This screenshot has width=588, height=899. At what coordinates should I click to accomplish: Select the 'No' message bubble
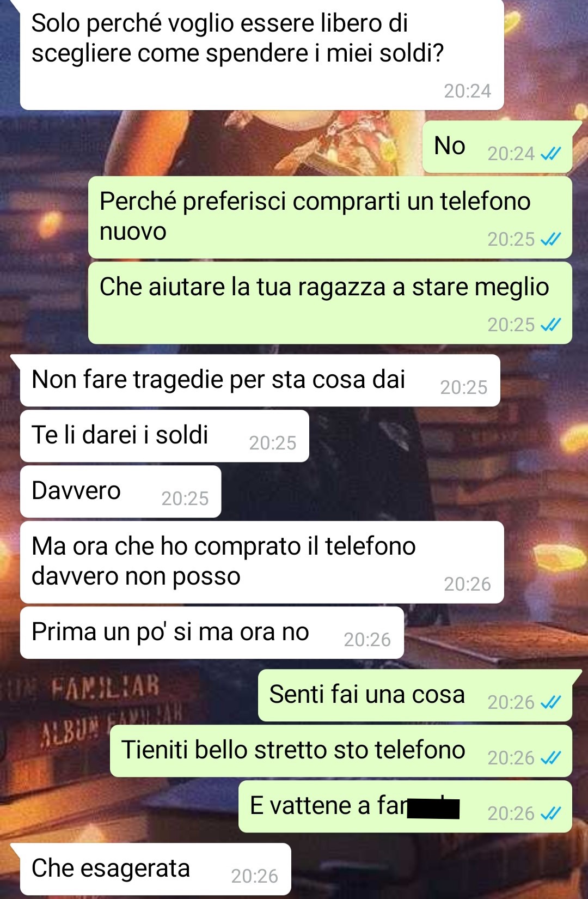point(498,147)
